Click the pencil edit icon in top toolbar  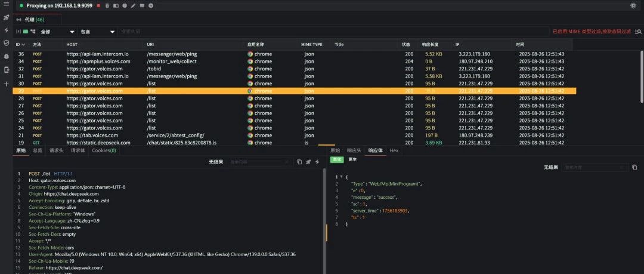coord(133,6)
